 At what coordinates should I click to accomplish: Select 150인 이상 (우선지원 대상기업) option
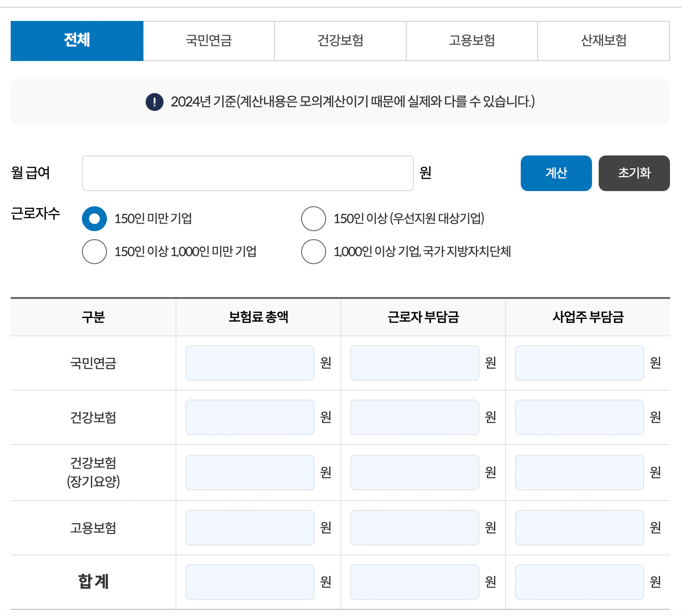tap(313, 219)
